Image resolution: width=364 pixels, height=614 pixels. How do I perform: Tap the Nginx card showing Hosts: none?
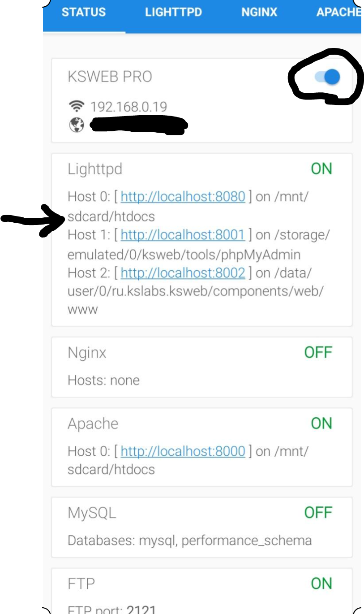201,368
